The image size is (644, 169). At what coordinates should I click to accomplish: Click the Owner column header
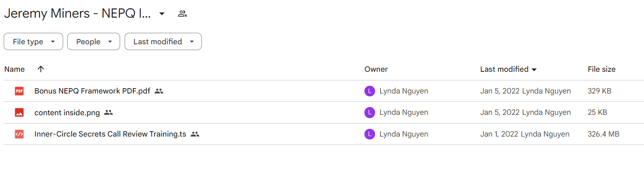click(376, 69)
